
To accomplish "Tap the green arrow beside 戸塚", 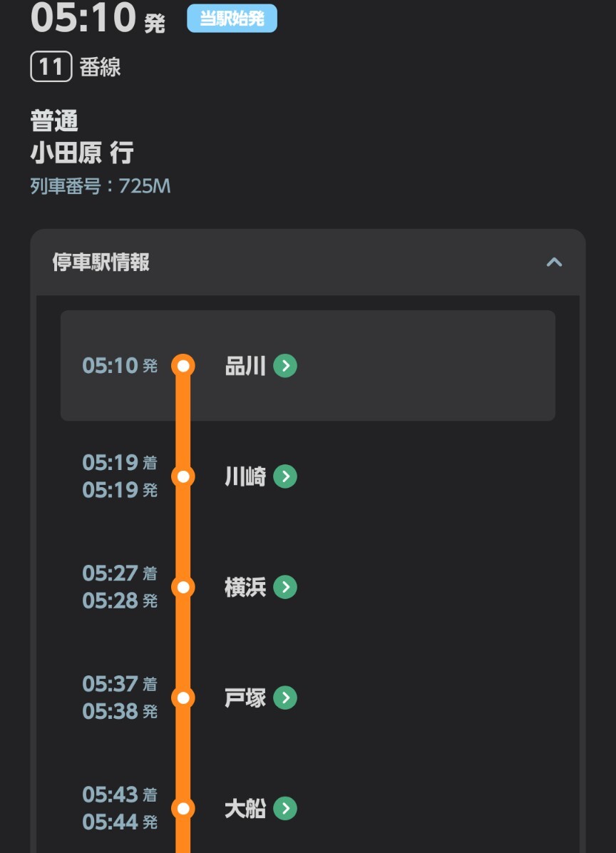I will coord(285,698).
